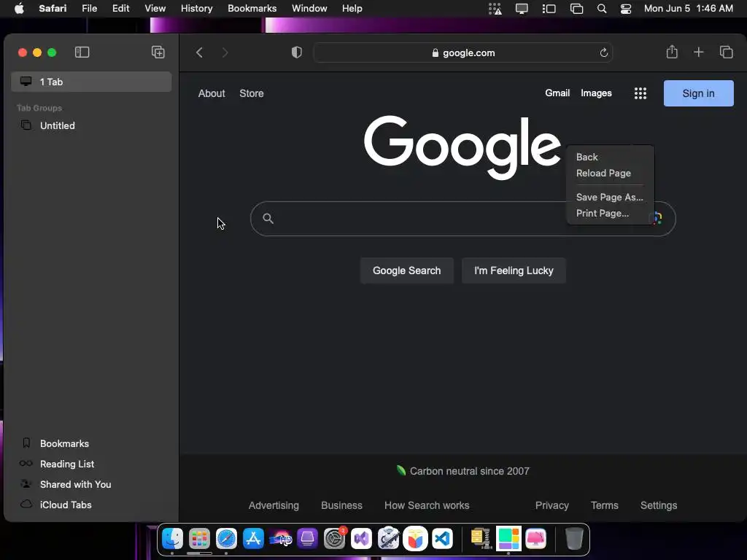Open App Store from the dock
The image size is (747, 560).
point(253,539)
